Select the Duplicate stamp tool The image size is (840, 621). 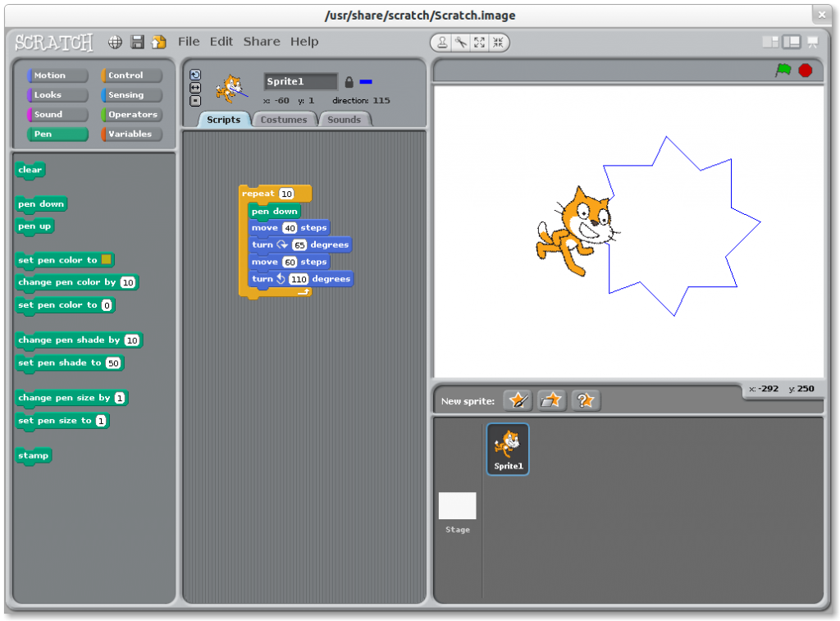click(x=442, y=41)
